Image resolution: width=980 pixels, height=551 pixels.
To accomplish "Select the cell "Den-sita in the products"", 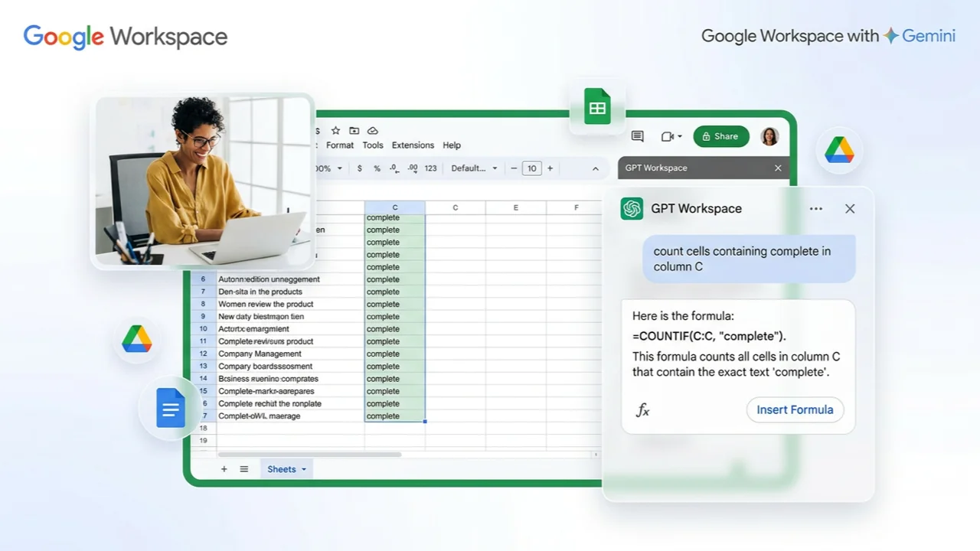I will pyautogui.click(x=290, y=292).
